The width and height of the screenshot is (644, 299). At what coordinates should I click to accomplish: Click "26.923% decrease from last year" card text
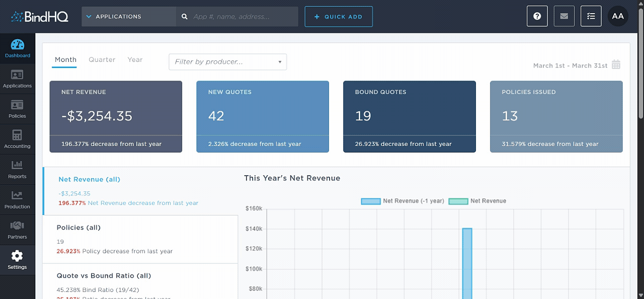pos(404,144)
